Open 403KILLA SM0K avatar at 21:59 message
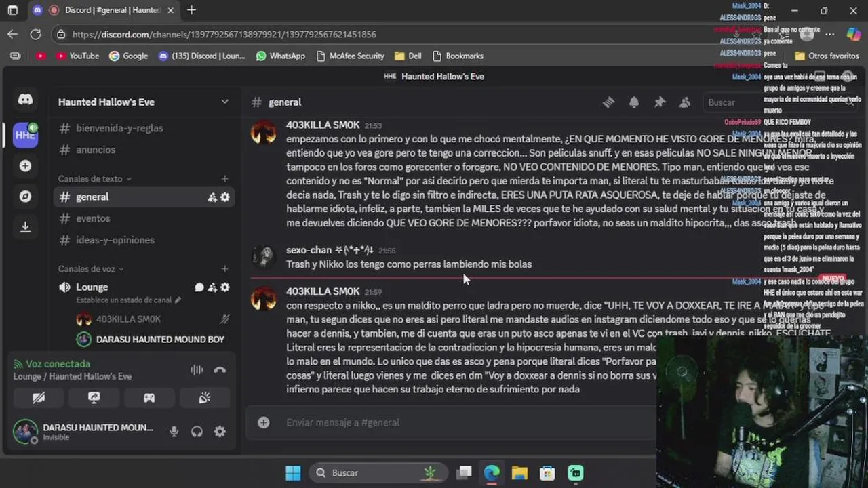The image size is (868, 488). [263, 298]
